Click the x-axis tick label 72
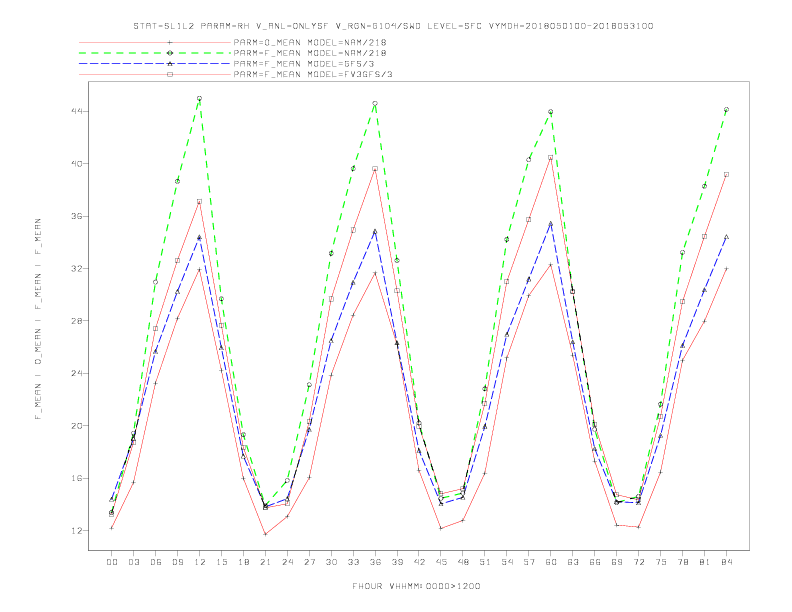 coord(638,562)
